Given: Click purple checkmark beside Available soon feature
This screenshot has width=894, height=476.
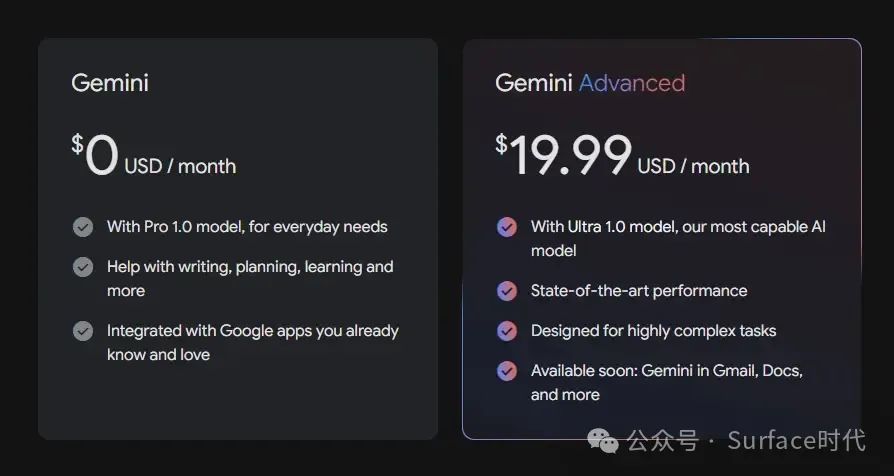Looking at the screenshot, I should point(507,371).
